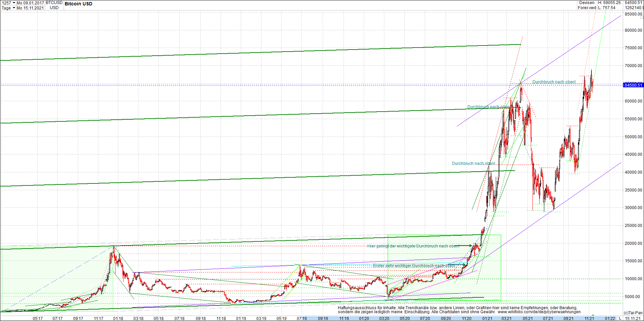The width and height of the screenshot is (644, 321).
Task: Click the 'Durchbruch nach oben!' note near 58000
Action: click(489, 107)
